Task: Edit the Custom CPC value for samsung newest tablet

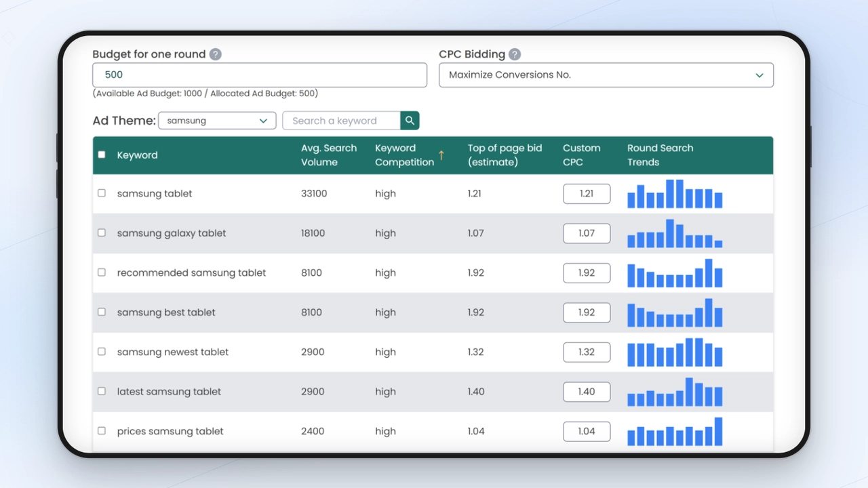Action: pos(586,352)
